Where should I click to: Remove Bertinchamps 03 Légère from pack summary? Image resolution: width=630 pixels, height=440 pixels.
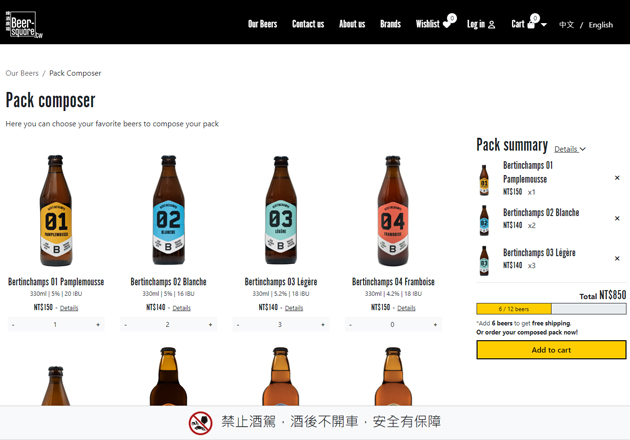[x=617, y=258]
